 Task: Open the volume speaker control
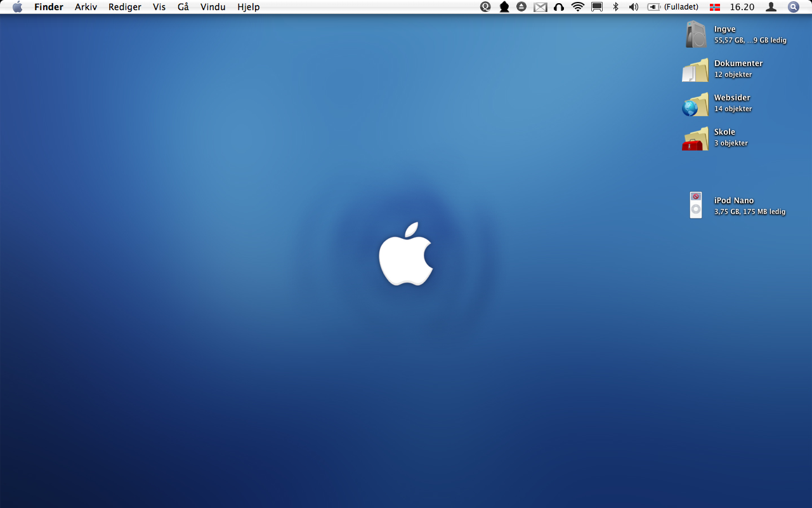[x=633, y=7]
